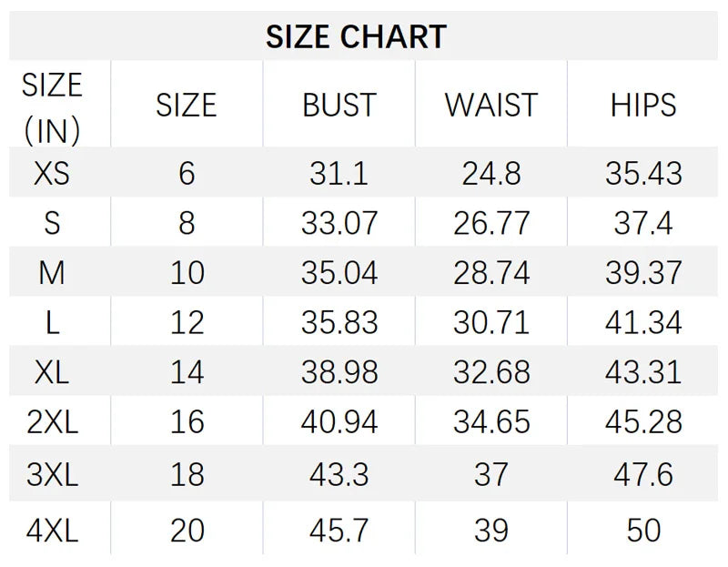Click the SIZE CHART title
Image resolution: width=728 pixels, height=567 pixels.
tap(356, 36)
